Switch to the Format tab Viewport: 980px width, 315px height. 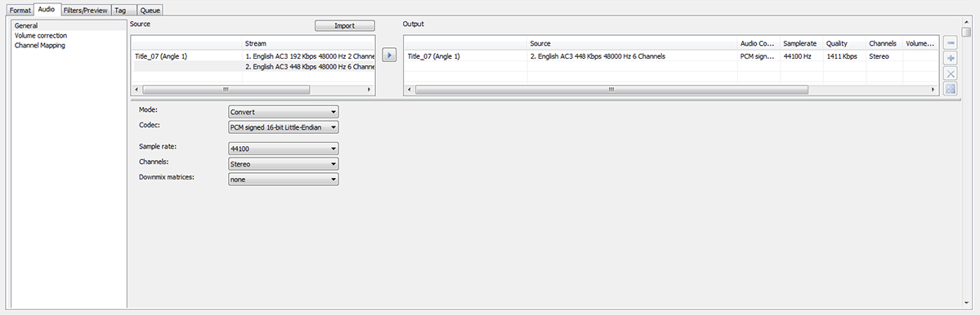coord(20,11)
